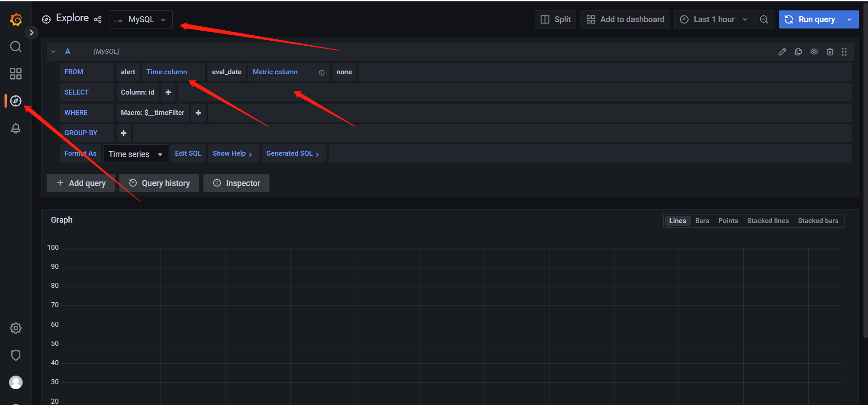Open the Run query interval dropdown arrow
This screenshot has width=868, height=405.
click(x=849, y=19)
